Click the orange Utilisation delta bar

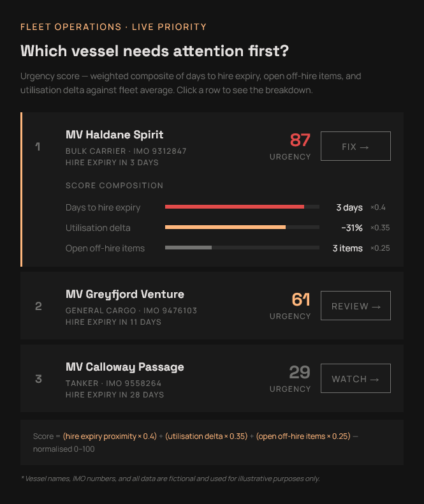coord(225,227)
